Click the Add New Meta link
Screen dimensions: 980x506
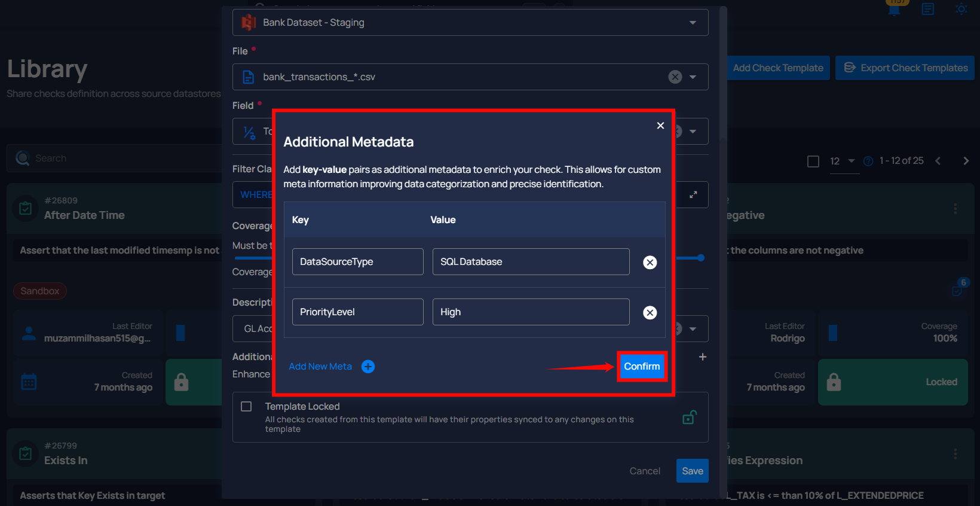[320, 367]
